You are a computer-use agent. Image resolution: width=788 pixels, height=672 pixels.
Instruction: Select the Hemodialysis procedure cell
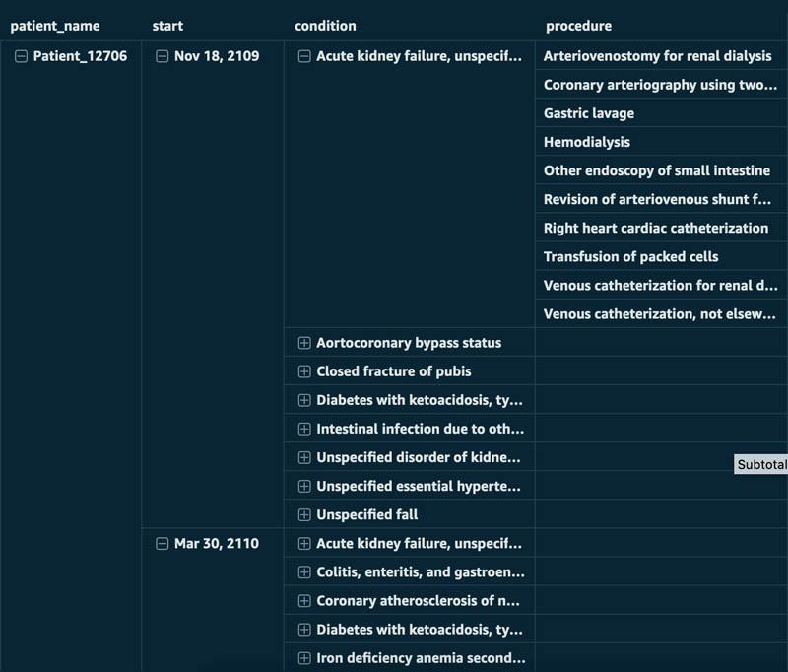[x=661, y=142]
